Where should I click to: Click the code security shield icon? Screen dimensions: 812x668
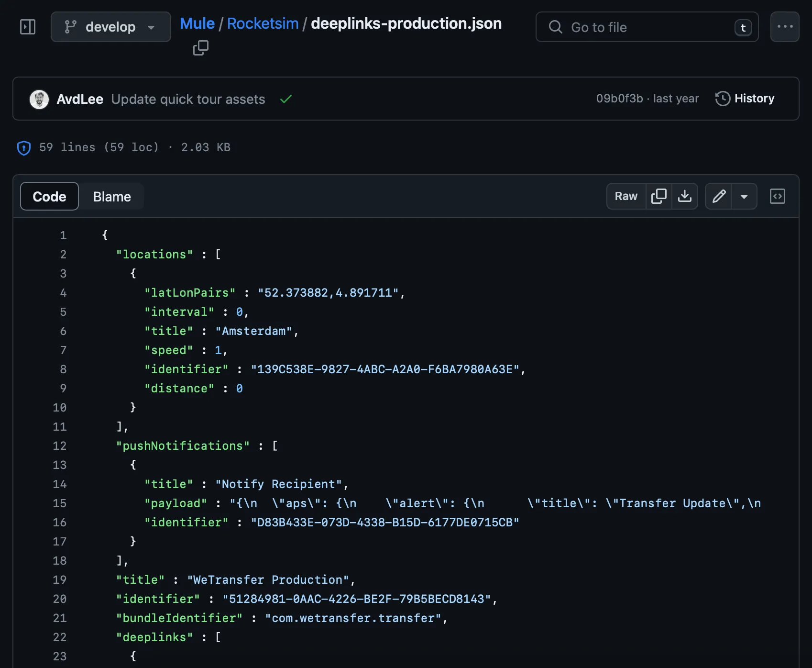click(x=24, y=148)
